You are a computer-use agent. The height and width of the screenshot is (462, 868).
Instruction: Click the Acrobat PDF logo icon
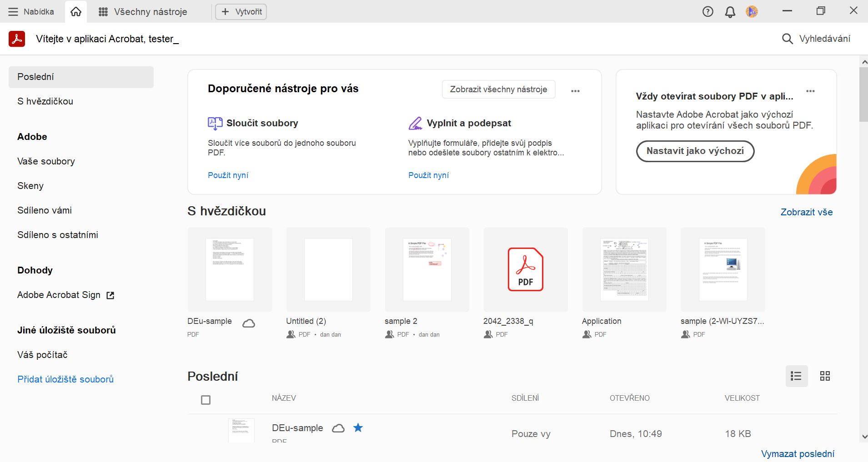click(x=16, y=39)
